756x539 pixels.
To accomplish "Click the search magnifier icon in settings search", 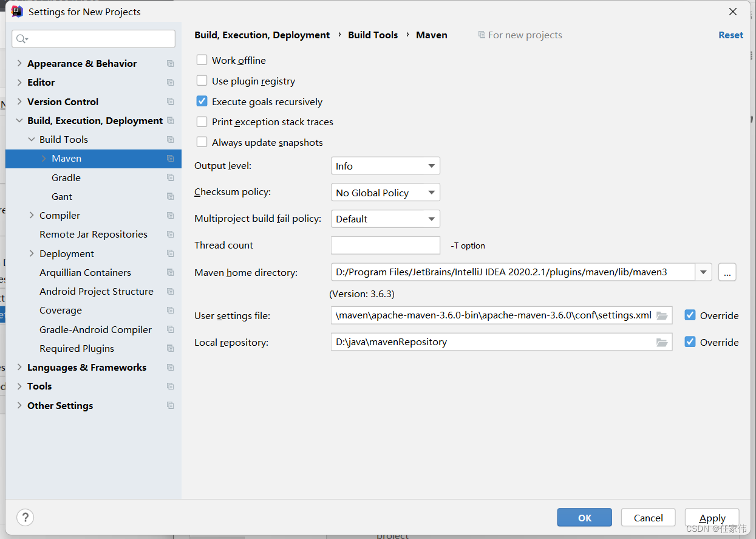I will 22,39.
